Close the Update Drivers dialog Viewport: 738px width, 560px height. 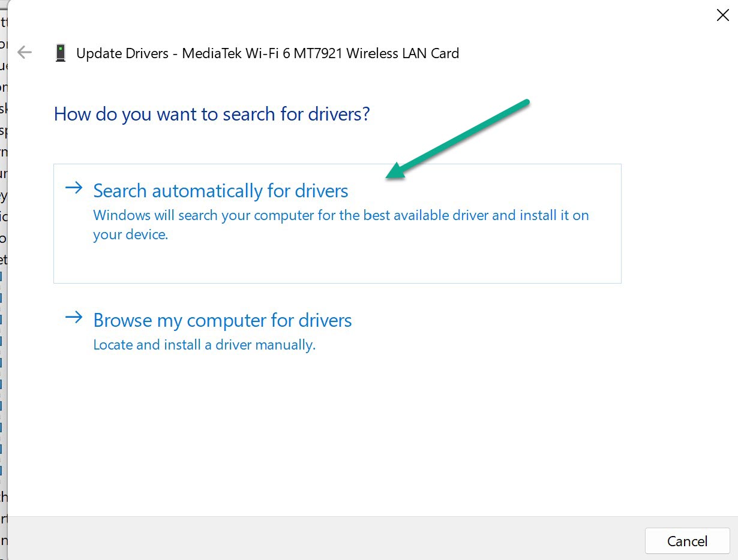coord(722,16)
